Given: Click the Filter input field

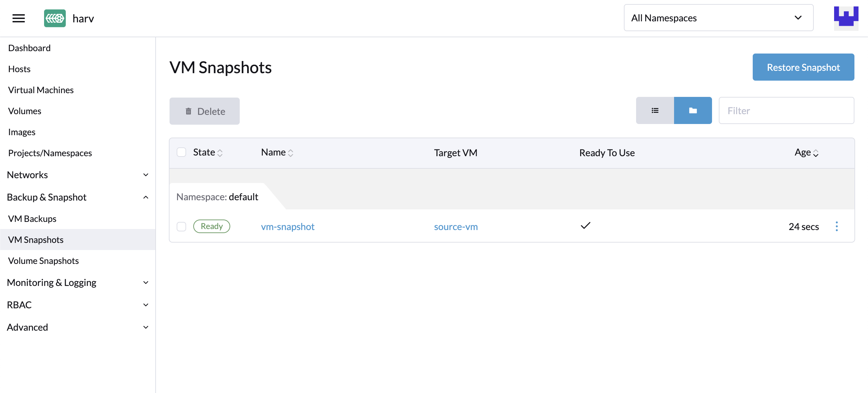Looking at the screenshot, I should pyautogui.click(x=786, y=110).
